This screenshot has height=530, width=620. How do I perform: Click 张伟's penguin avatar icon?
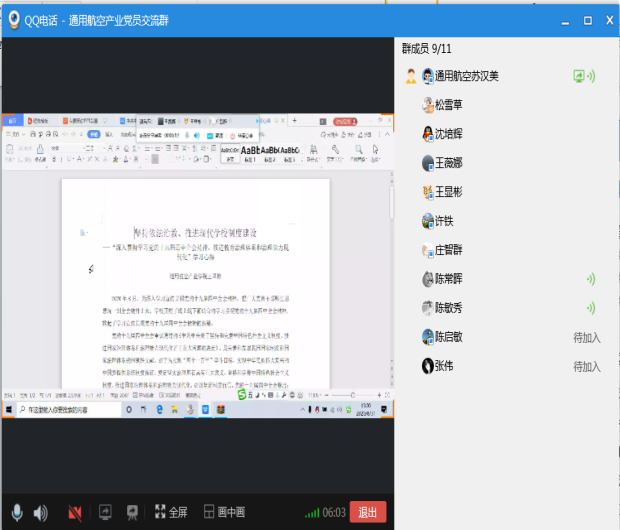click(427, 366)
